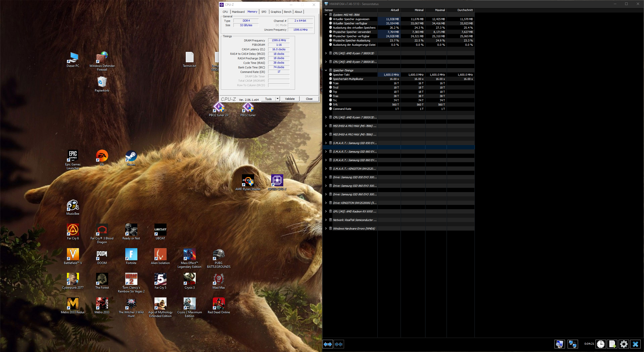Viewport: 644px width, 352px height.
Task: Open the Tools dropdown arrow in CPU-Z
Action: [277, 99]
